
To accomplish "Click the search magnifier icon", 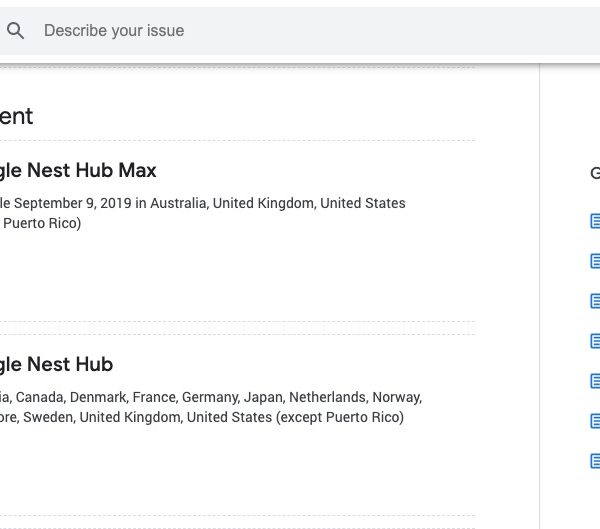I will coord(15,31).
